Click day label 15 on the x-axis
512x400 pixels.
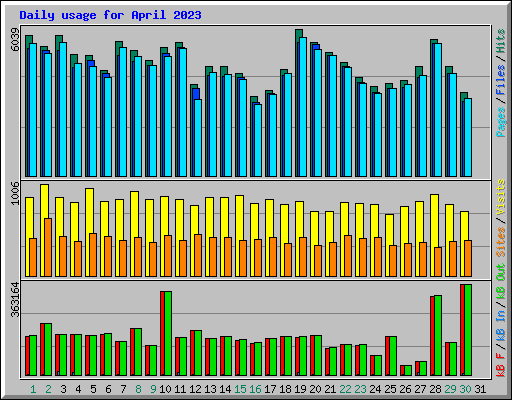click(240, 389)
